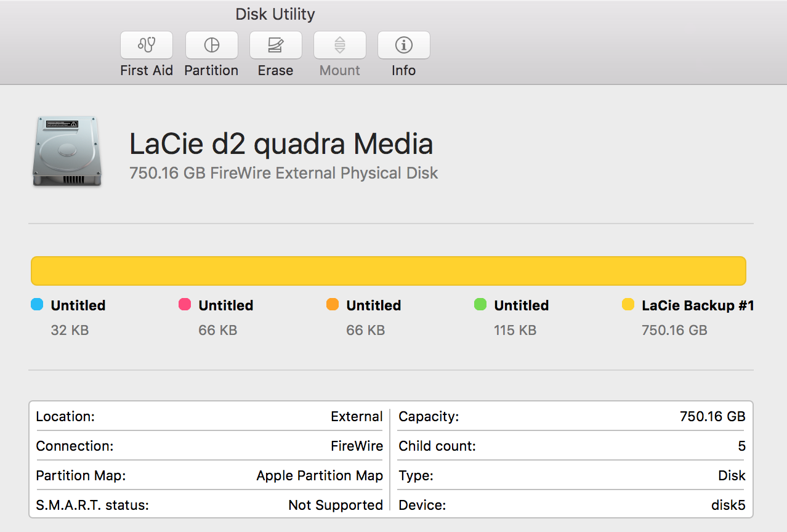Select the LaCie Backup #1 partition label
The height and width of the screenshot is (532, 787).
pos(698,305)
